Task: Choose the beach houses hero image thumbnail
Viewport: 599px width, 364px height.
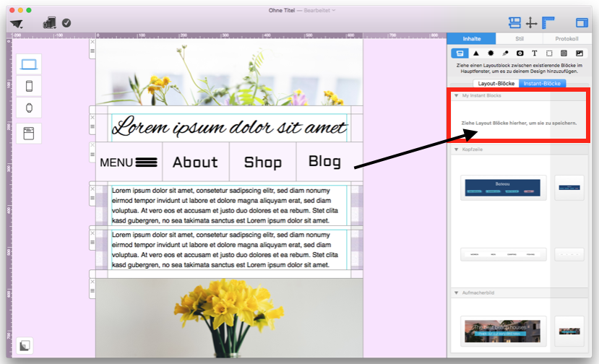Action: [503, 331]
